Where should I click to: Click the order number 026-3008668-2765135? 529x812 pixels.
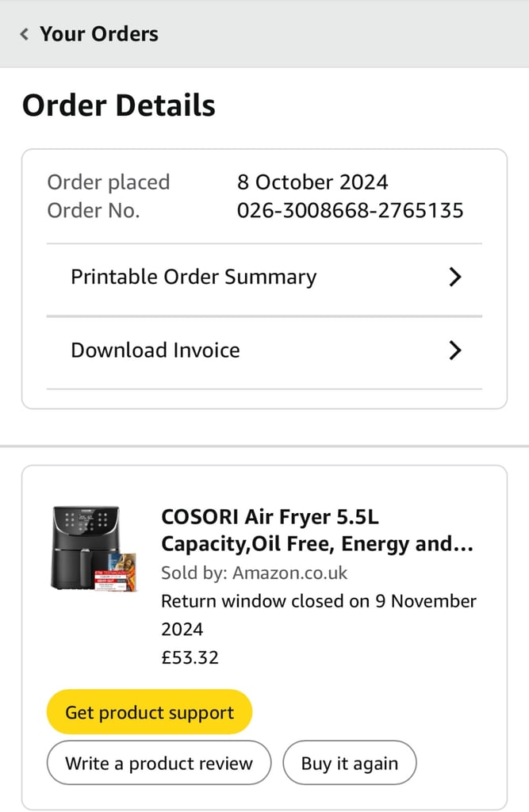pos(351,211)
